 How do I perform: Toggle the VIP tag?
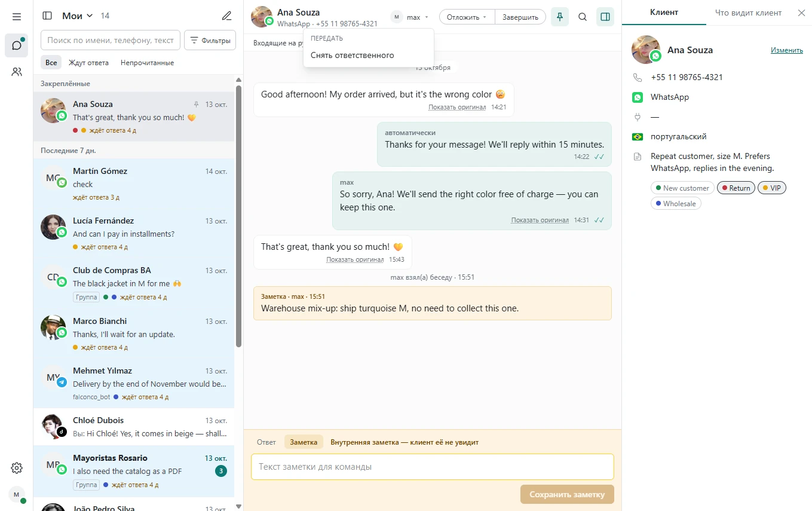click(x=772, y=188)
